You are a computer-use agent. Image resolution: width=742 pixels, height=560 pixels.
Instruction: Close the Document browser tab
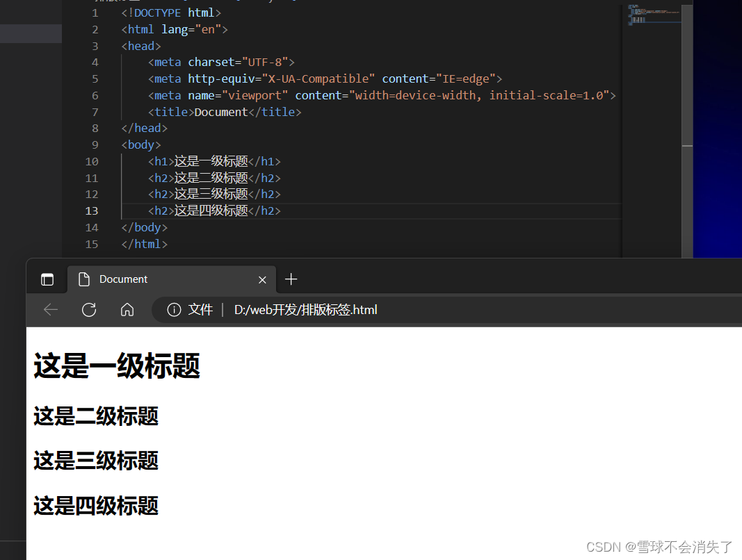[262, 280]
